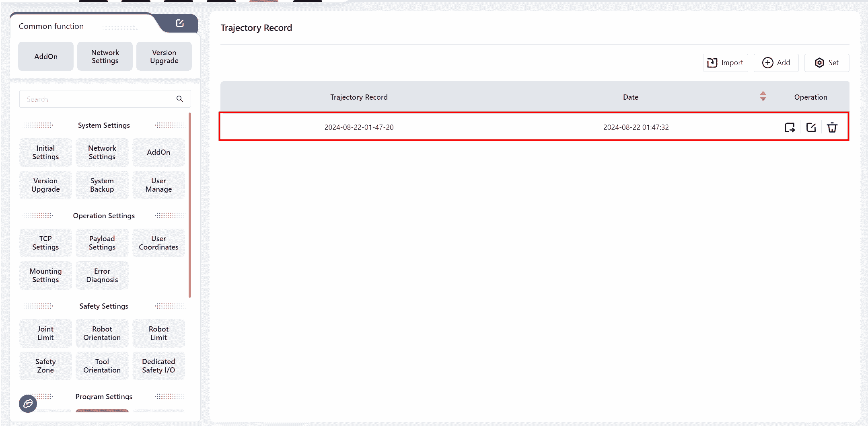Open trajectory Set options
The height and width of the screenshot is (426, 868).
(x=827, y=63)
